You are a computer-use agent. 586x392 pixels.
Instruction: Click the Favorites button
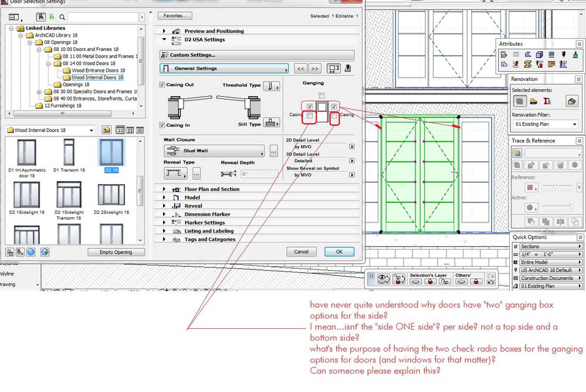[175, 16]
